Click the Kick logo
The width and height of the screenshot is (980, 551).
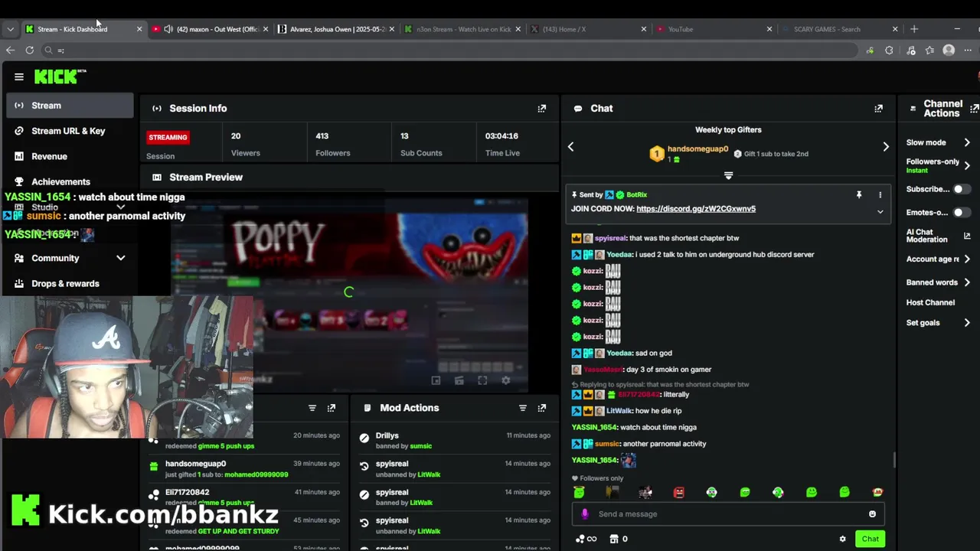(x=60, y=77)
